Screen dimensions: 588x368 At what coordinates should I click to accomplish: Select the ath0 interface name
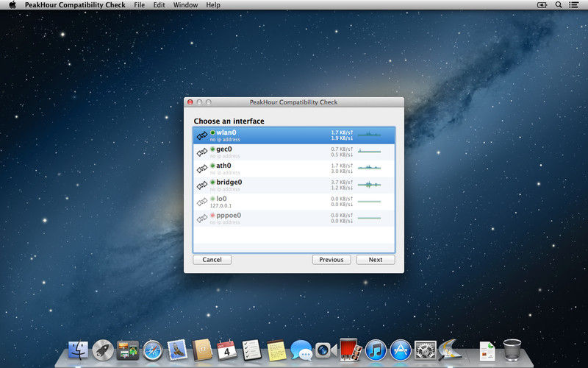[223, 166]
